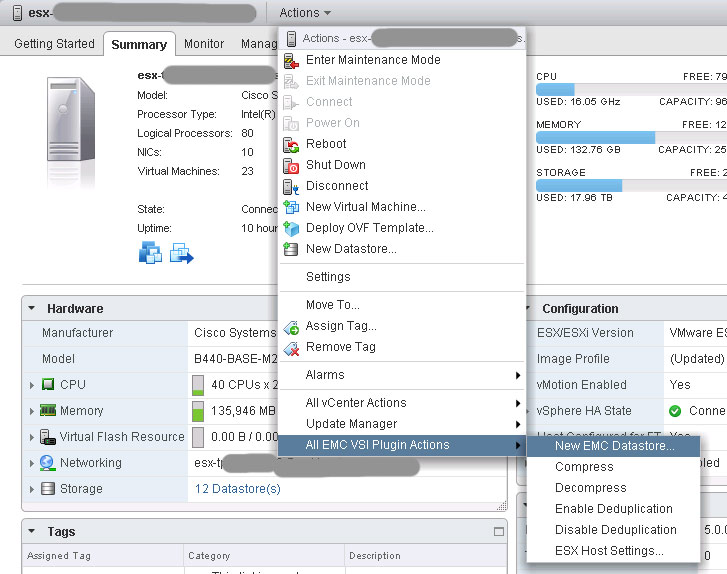Click the large server tower image
This screenshot has width=727, height=574.
71,119
